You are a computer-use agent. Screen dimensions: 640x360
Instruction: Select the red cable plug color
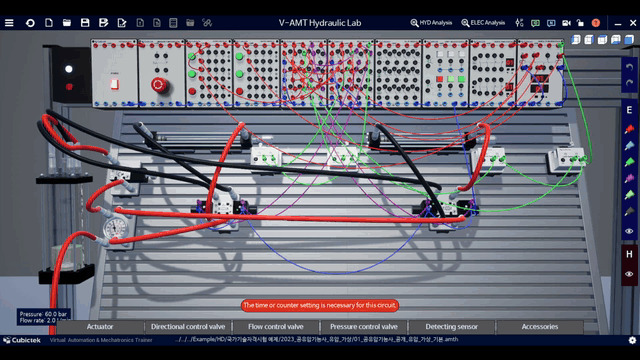tap(629, 129)
